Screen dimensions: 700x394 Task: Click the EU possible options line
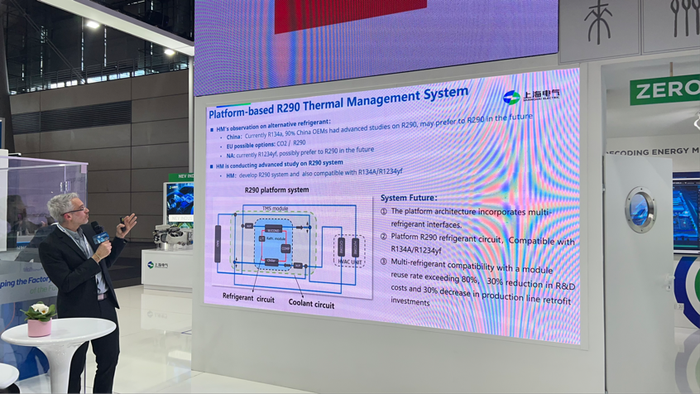coord(266,145)
